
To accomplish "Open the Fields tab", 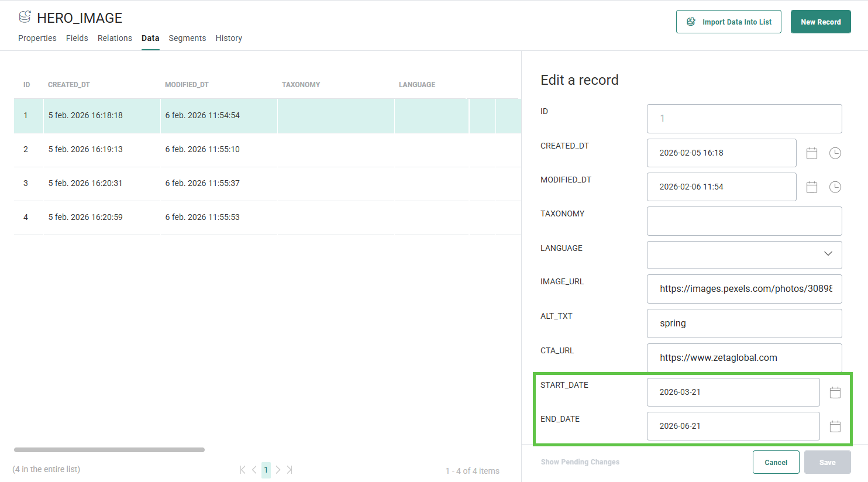I will click(x=77, y=38).
